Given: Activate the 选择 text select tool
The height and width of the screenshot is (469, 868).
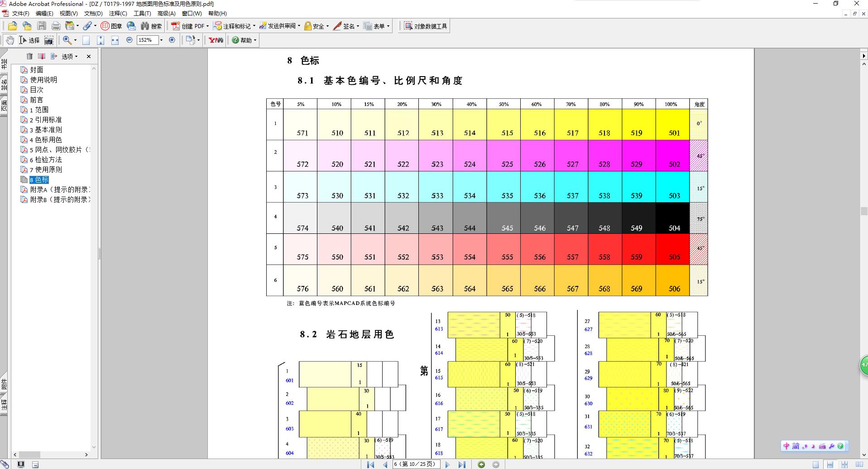Looking at the screenshot, I should pos(29,40).
